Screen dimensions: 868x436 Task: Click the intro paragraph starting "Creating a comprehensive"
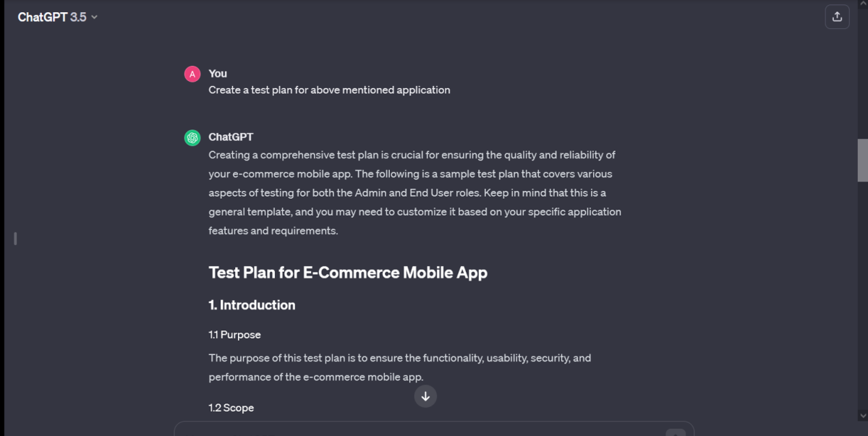click(414, 192)
